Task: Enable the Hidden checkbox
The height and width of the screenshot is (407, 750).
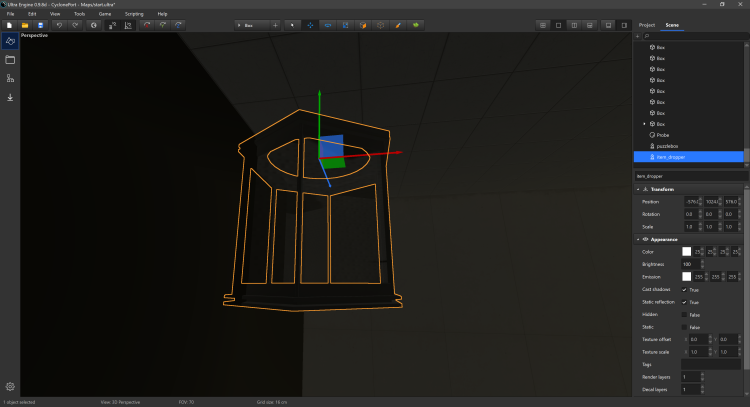Action: [x=685, y=314]
